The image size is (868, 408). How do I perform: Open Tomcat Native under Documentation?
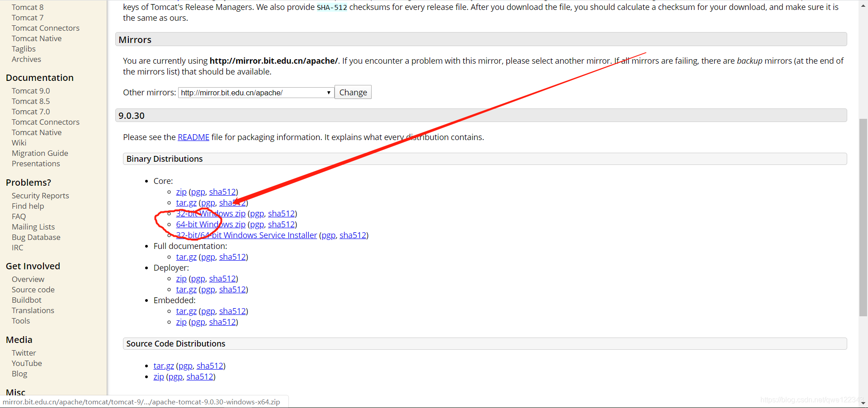[37, 132]
